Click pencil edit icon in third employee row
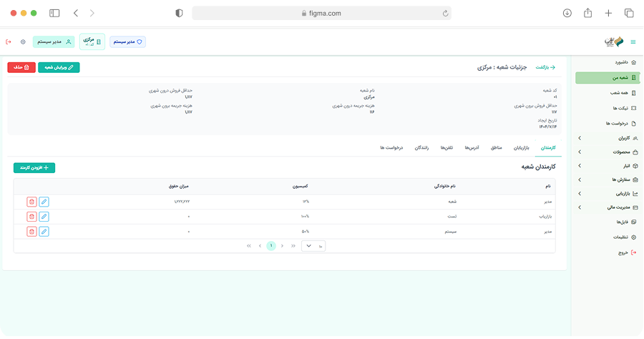Viewport: 644px width, 339px height. (44, 231)
